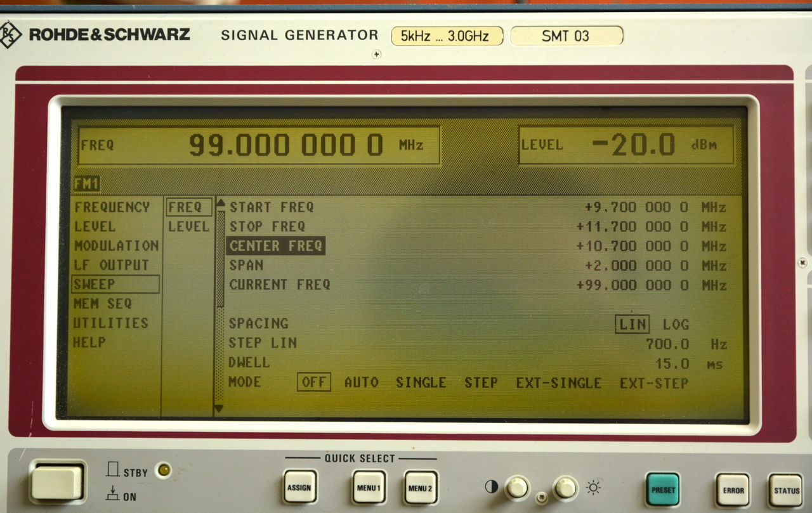This screenshot has width=812, height=513.
Task: Set sweep mode to SINGLE
Action: click(x=421, y=382)
